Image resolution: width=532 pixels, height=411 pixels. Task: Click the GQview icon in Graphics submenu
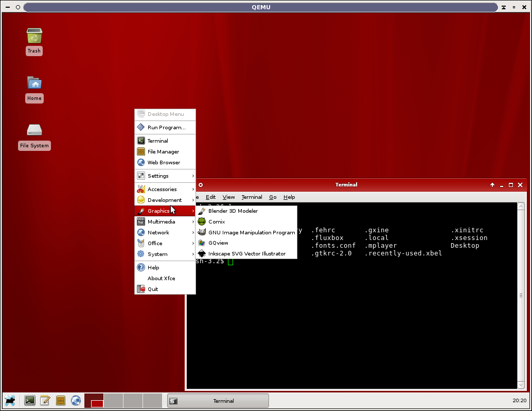pos(202,243)
